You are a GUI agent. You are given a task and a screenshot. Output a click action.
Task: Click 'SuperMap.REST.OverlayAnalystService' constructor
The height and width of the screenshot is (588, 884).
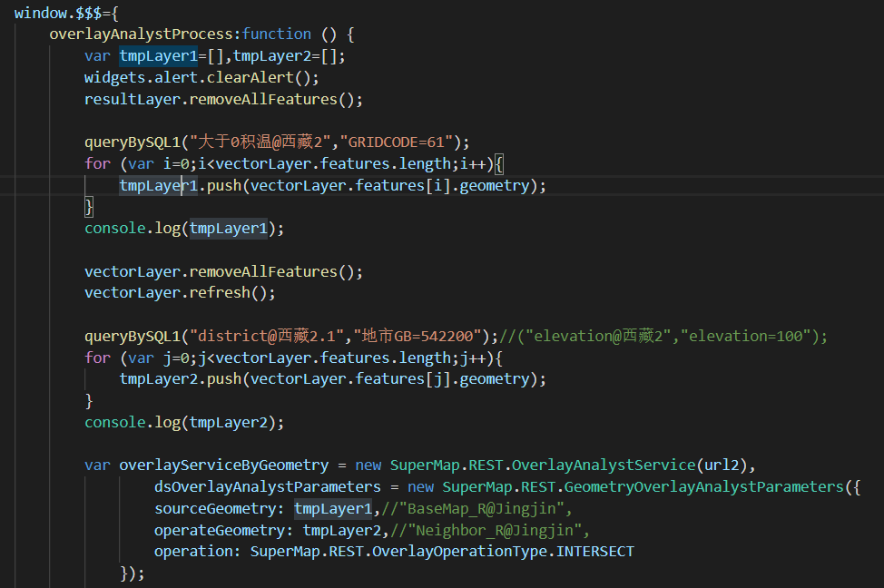pyautogui.click(x=543, y=465)
